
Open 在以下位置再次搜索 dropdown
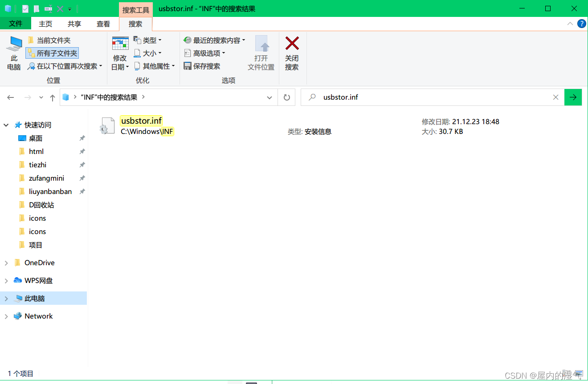click(65, 66)
